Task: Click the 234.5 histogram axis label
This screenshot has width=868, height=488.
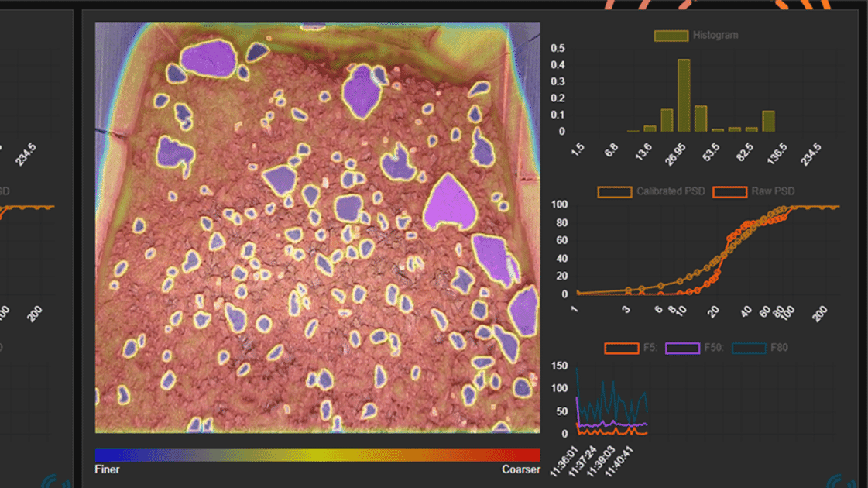Action: click(811, 155)
